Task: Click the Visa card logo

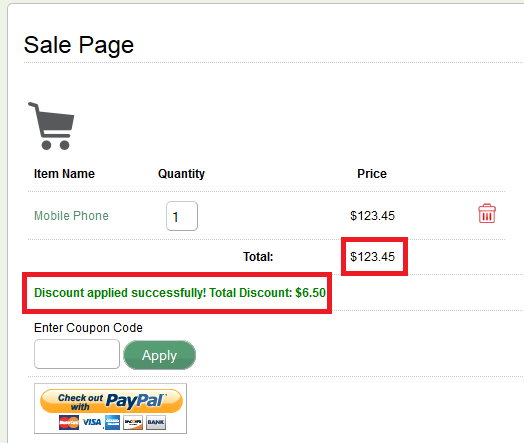Action: (92, 423)
